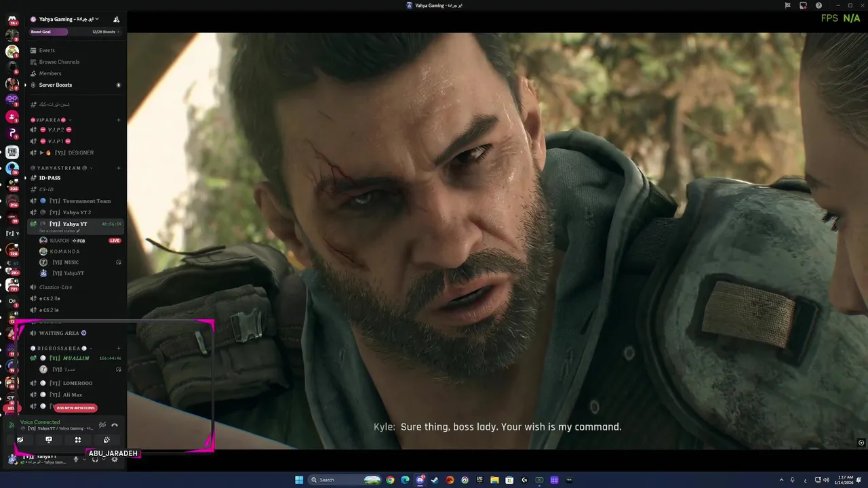868x488 pixels.
Task: Open the taskbar clock showing 1:17 AM
Action: click(846, 480)
